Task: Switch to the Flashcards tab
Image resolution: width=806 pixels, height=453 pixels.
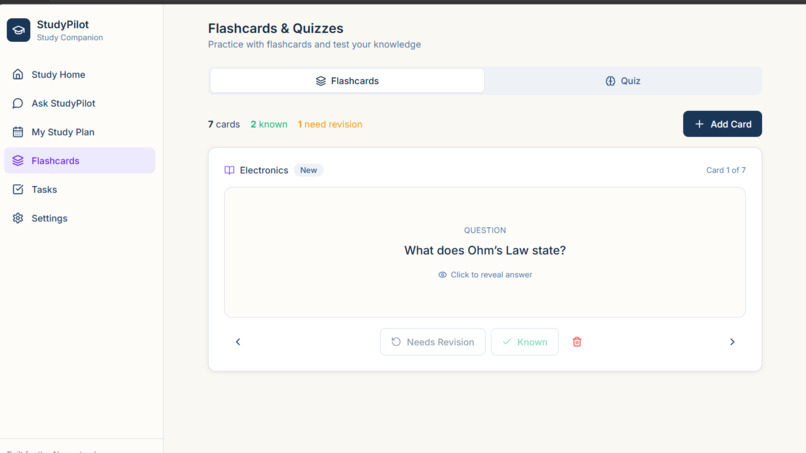Action: [347, 81]
